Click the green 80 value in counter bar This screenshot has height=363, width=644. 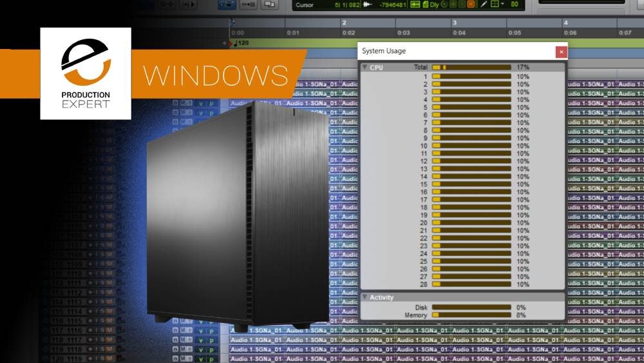tap(514, 5)
